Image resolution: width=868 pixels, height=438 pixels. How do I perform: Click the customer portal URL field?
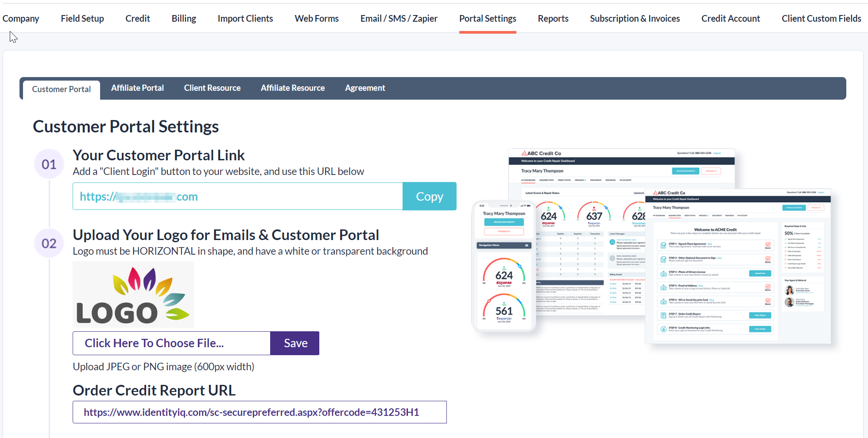coord(237,196)
